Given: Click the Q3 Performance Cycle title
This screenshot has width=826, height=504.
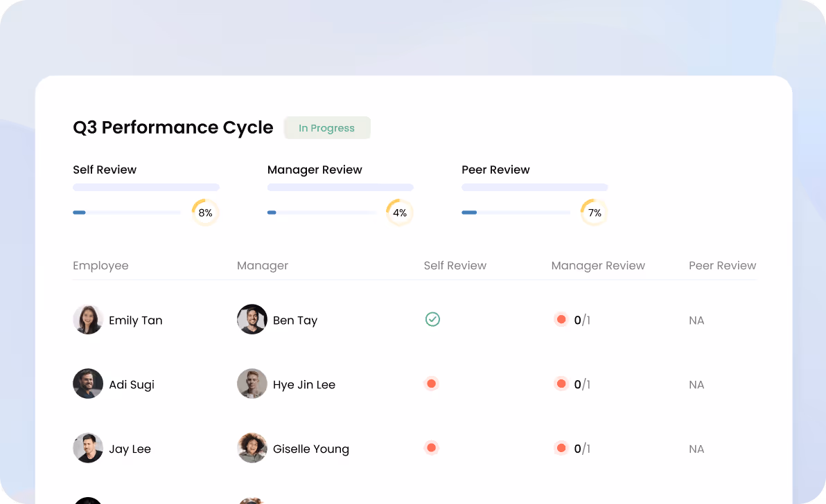Looking at the screenshot, I should tap(173, 127).
